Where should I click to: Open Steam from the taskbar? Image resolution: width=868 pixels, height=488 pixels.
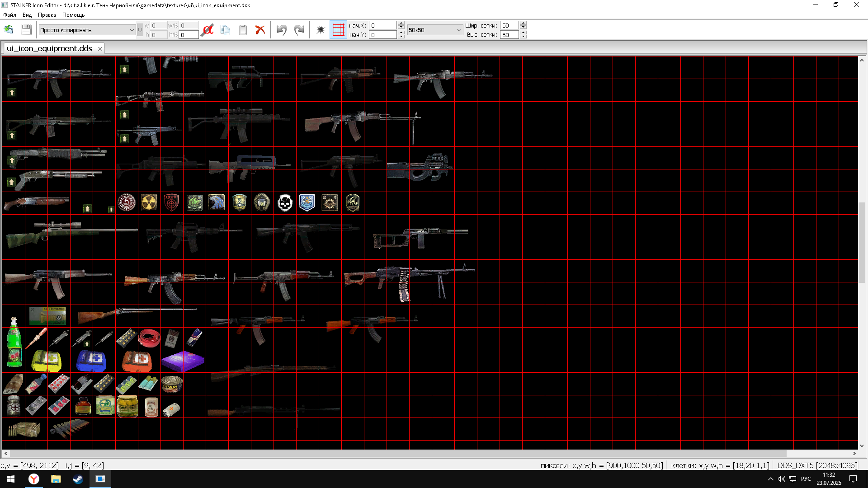pyautogui.click(x=78, y=479)
